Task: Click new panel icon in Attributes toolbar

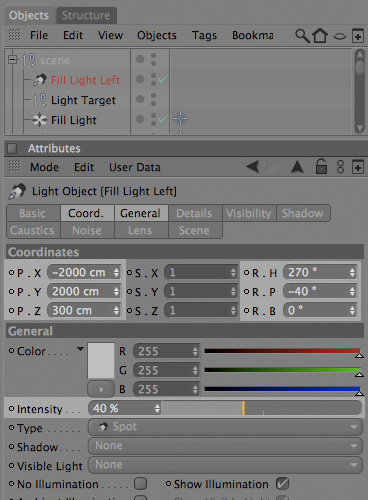Action: (x=358, y=167)
